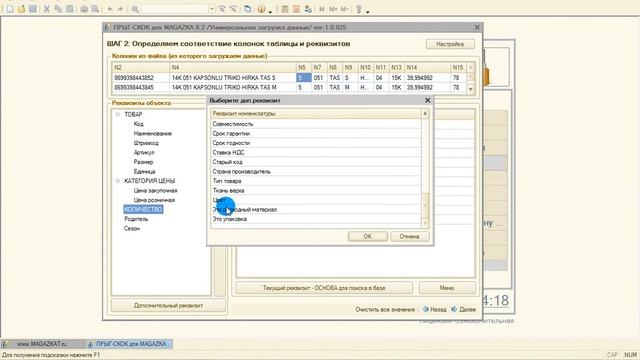
Task: Choose Срок годности in attribute list
Action: [x=316, y=143]
